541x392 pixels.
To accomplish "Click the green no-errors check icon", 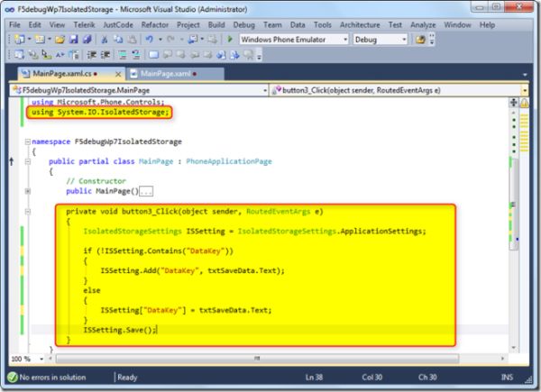I will (x=13, y=378).
